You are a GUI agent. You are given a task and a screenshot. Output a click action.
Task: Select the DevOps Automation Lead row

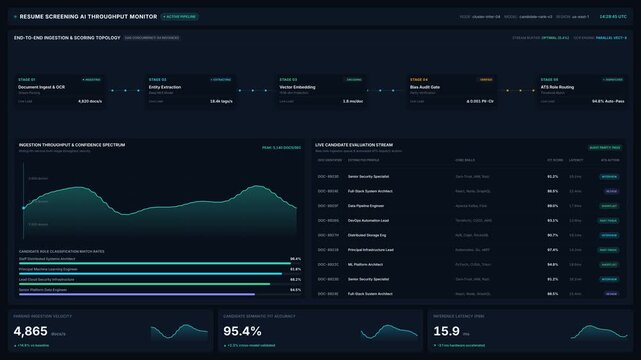coord(468,221)
